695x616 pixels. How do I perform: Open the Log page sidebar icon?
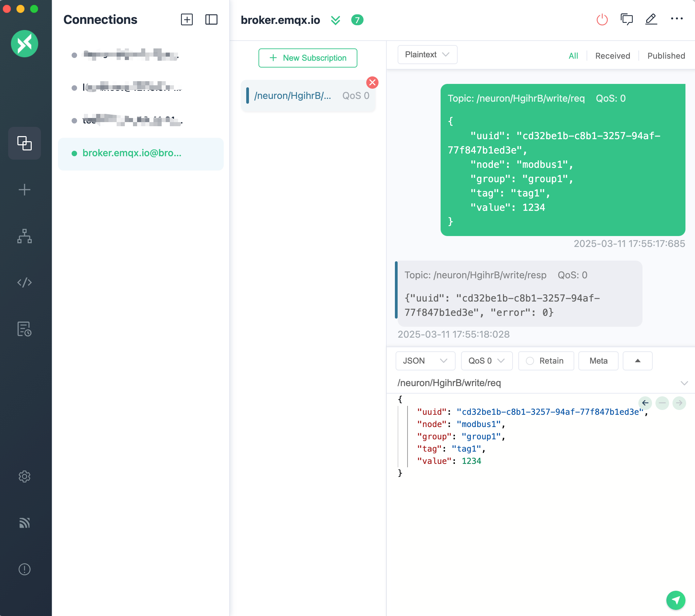pos(25,329)
